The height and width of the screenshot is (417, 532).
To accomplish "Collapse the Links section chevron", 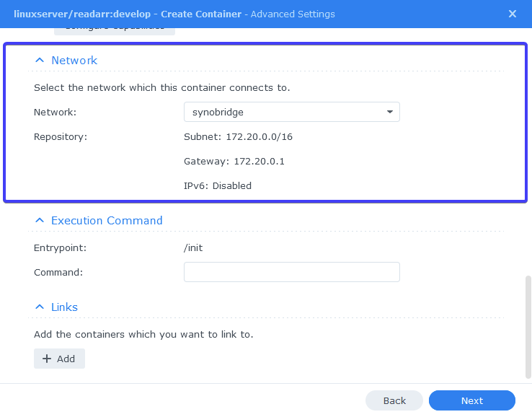I will pyautogui.click(x=40, y=307).
